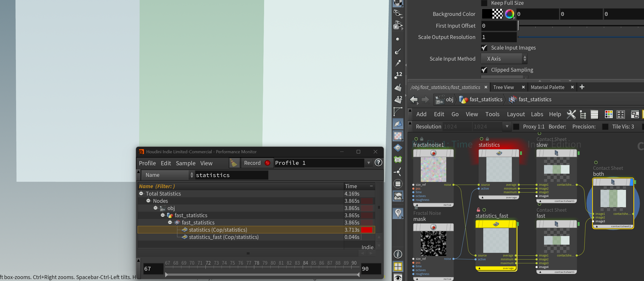Click the back navigation arrow
Screen dimensions: 644x281
[x=414, y=100]
